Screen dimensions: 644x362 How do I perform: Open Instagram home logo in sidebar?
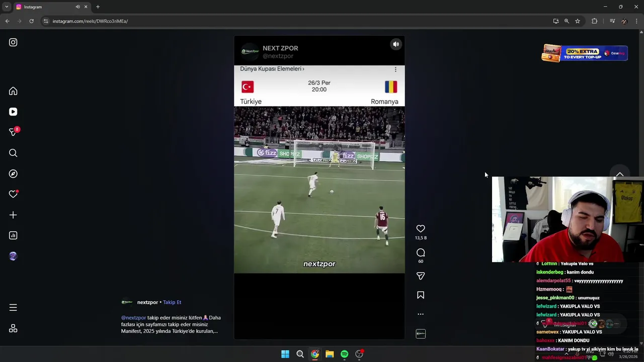pyautogui.click(x=13, y=42)
